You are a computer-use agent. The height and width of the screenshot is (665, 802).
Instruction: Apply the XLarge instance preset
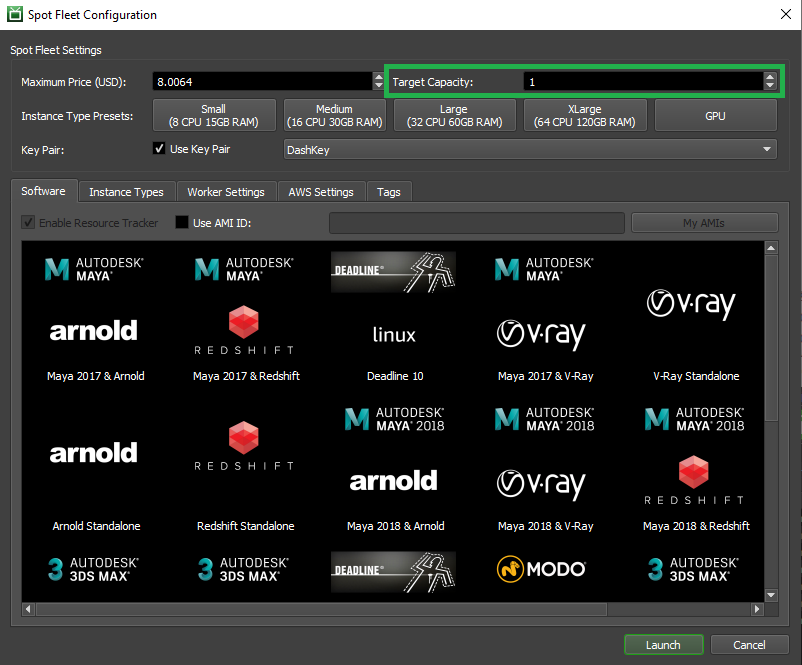tap(585, 116)
